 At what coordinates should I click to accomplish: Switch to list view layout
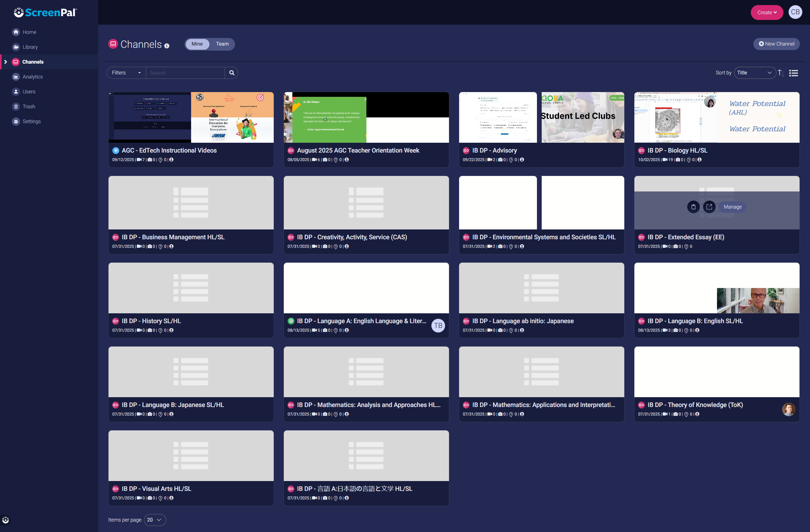coord(793,72)
